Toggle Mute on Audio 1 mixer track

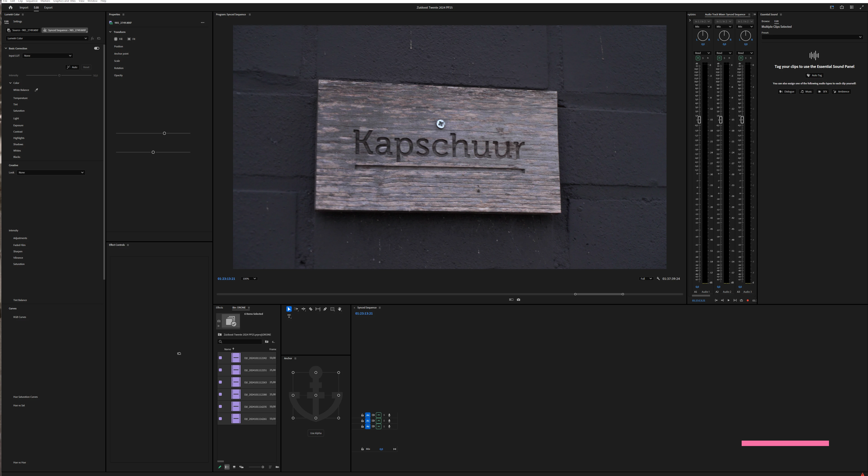point(698,58)
